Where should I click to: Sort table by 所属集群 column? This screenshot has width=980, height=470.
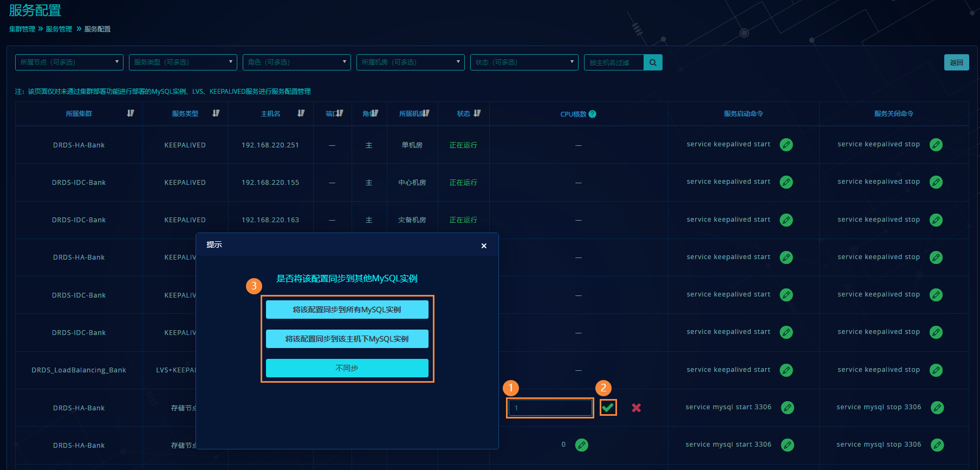(131, 113)
